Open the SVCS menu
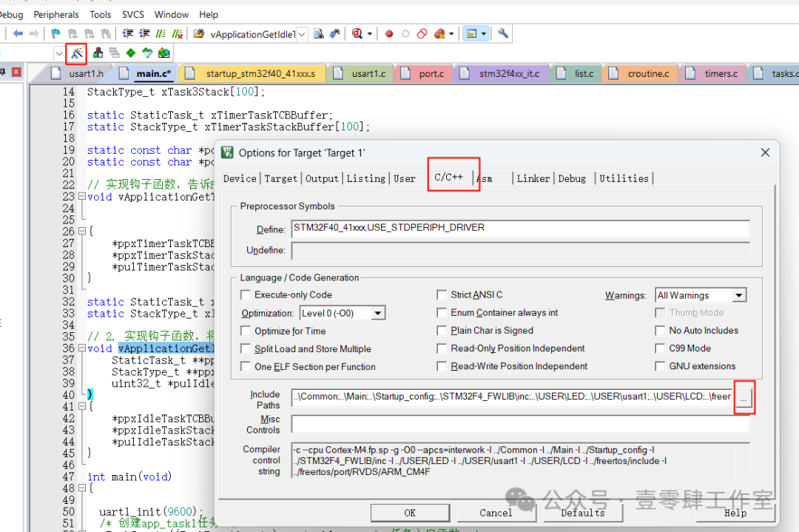This screenshot has width=799, height=532. [x=132, y=14]
